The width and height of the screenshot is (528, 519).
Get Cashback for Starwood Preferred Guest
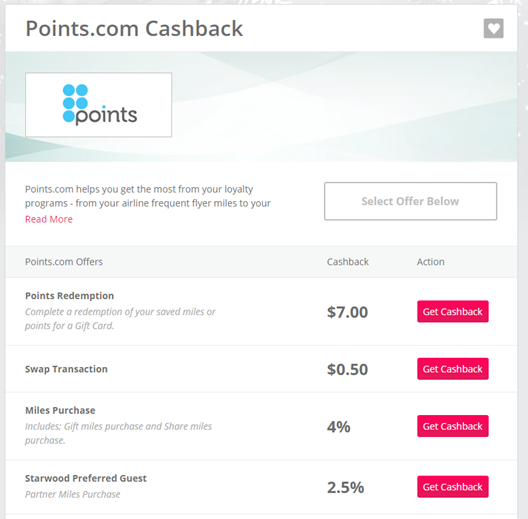pos(453,487)
